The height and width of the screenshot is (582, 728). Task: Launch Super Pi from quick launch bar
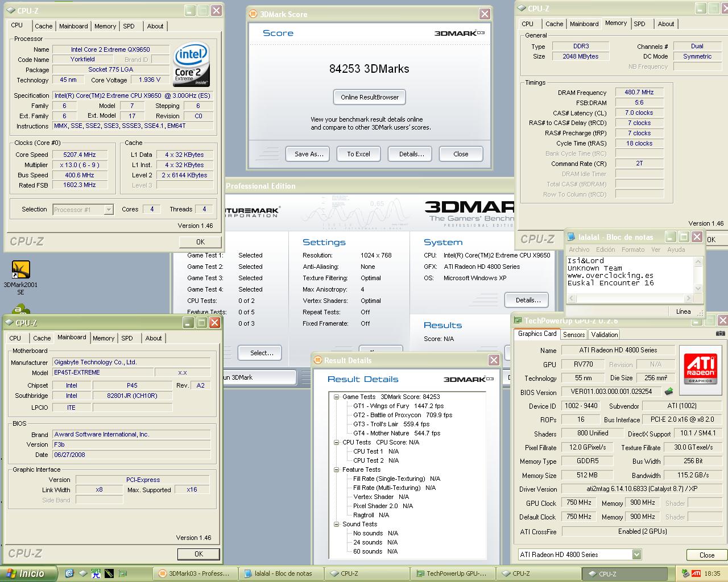coord(96,573)
